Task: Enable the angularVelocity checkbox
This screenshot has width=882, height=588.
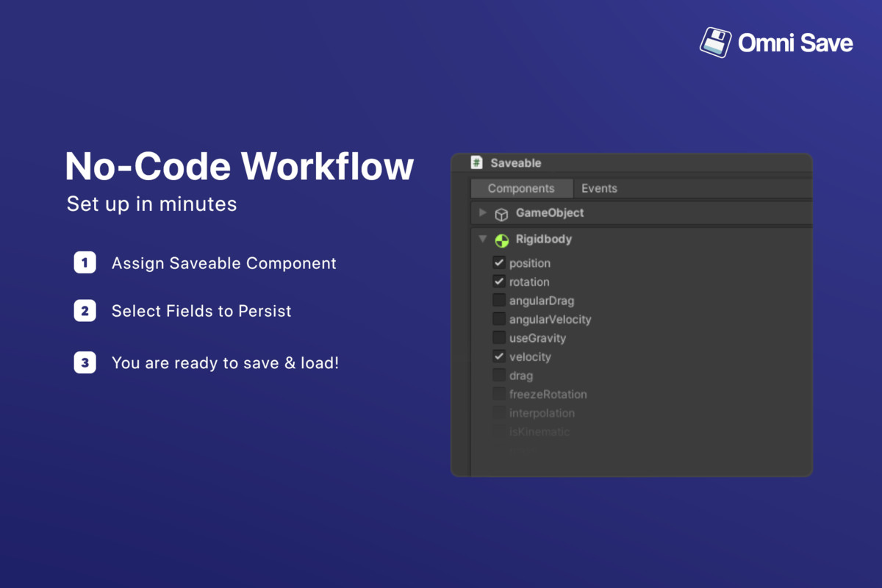Action: click(x=499, y=319)
